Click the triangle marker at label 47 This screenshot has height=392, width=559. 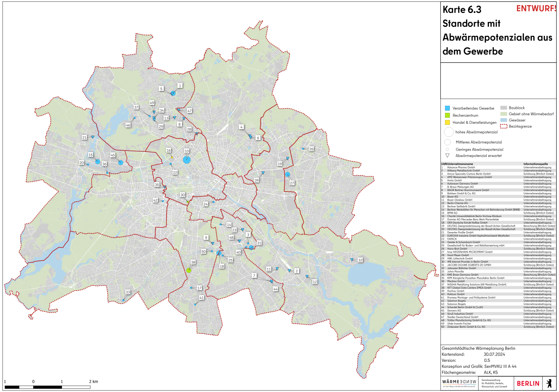coord(179,110)
